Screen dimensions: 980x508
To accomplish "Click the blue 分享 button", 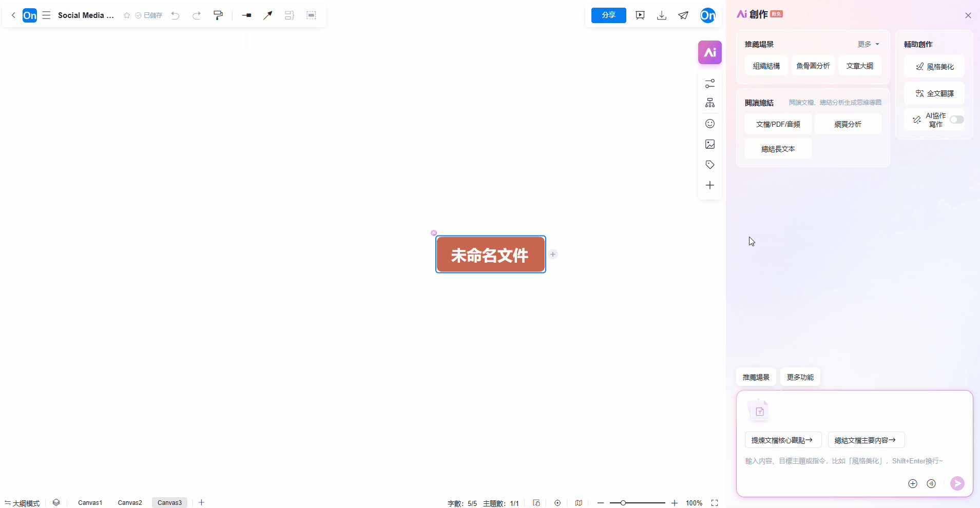I will coord(608,15).
